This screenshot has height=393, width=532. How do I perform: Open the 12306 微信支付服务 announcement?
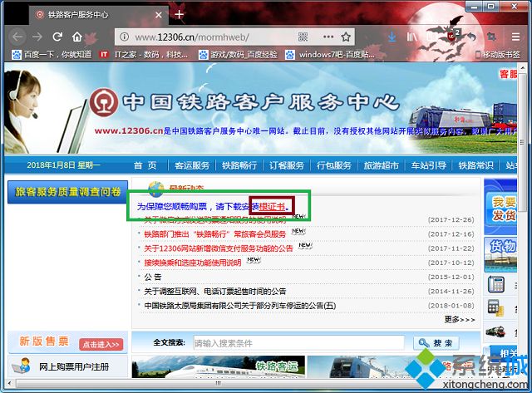[219, 248]
